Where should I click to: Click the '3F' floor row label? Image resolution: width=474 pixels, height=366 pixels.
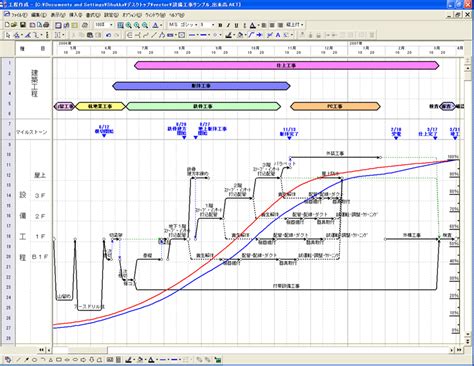tap(40, 196)
